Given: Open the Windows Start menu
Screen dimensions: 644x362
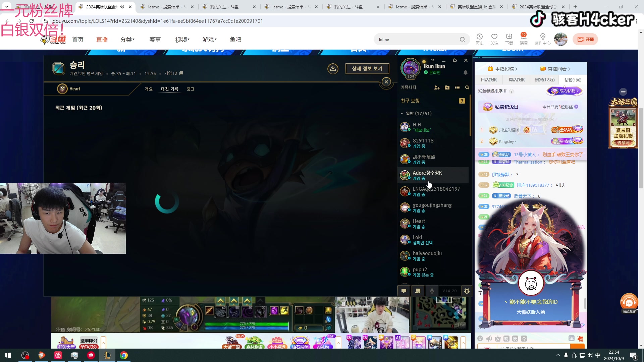Looking at the screenshot, I should click(x=8, y=355).
